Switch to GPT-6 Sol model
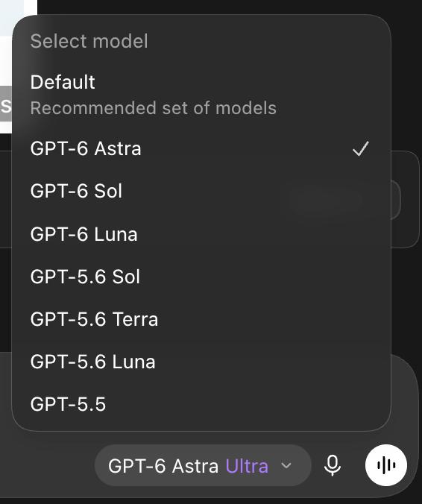The image size is (422, 504). [x=201, y=191]
